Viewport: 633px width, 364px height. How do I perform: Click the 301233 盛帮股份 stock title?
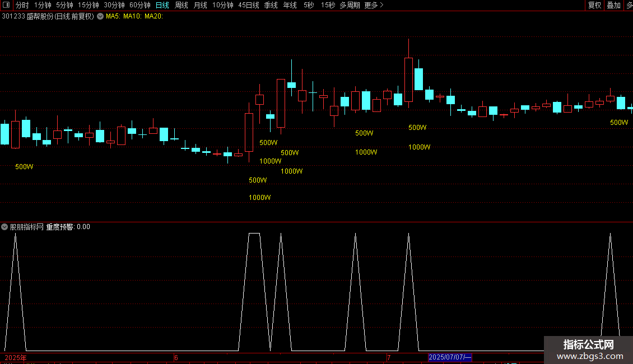coord(48,16)
